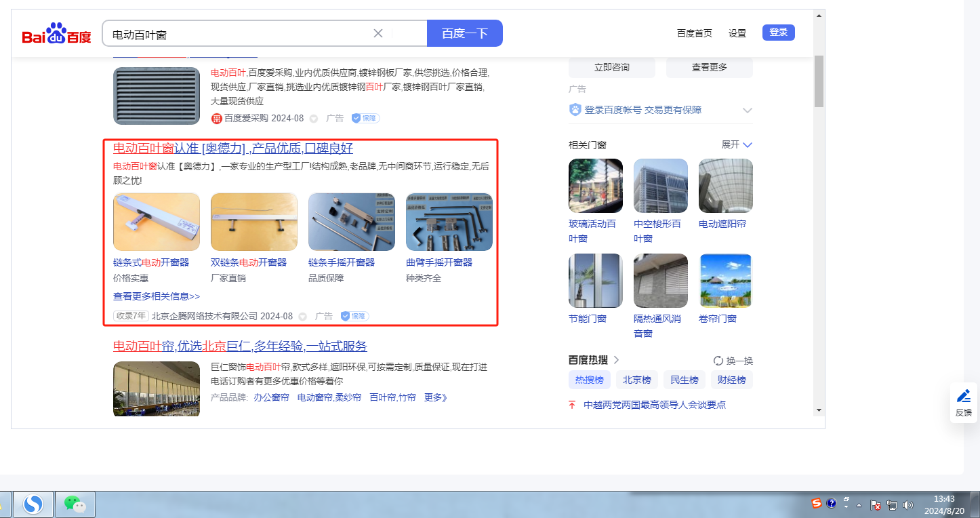The height and width of the screenshot is (518, 980).
Task: Click the 换一换 refresh icon
Action: pyautogui.click(x=718, y=361)
